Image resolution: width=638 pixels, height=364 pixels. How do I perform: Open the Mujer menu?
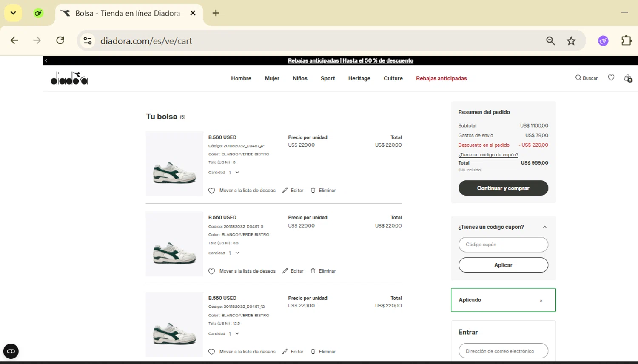coord(272,79)
